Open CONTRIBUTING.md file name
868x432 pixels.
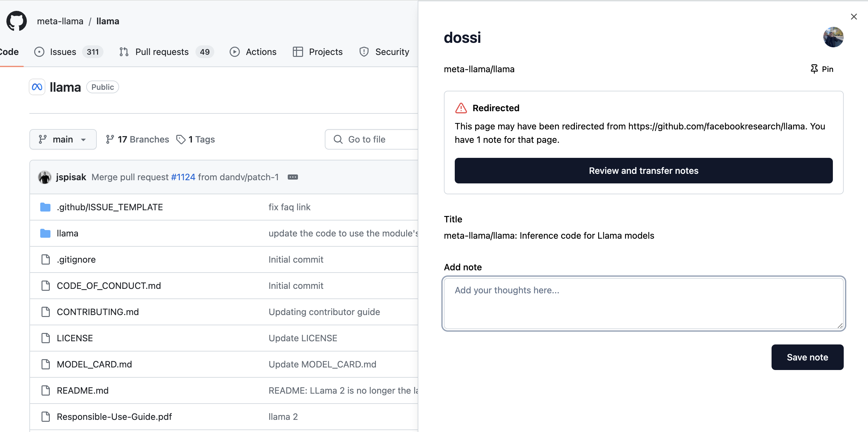click(98, 312)
